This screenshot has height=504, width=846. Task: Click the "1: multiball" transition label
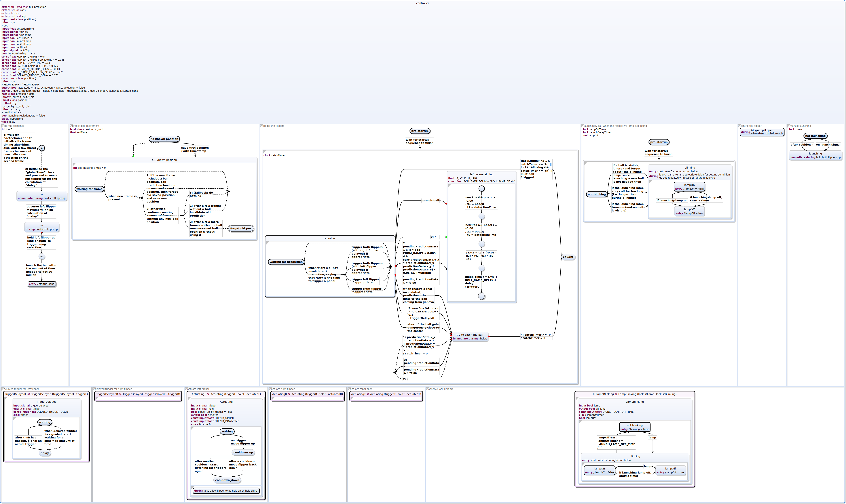pos(430,201)
